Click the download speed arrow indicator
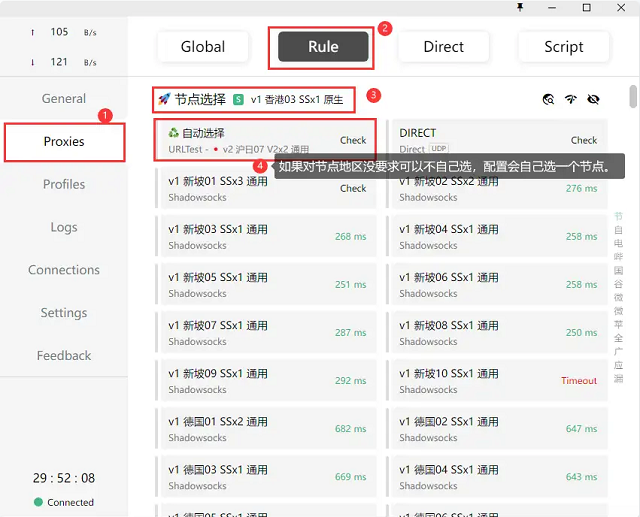The height and width of the screenshot is (517, 640). pyautogui.click(x=33, y=62)
